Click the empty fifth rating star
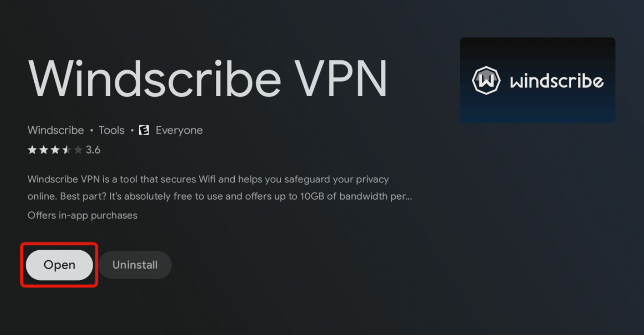The height and width of the screenshot is (335, 644). click(78, 150)
